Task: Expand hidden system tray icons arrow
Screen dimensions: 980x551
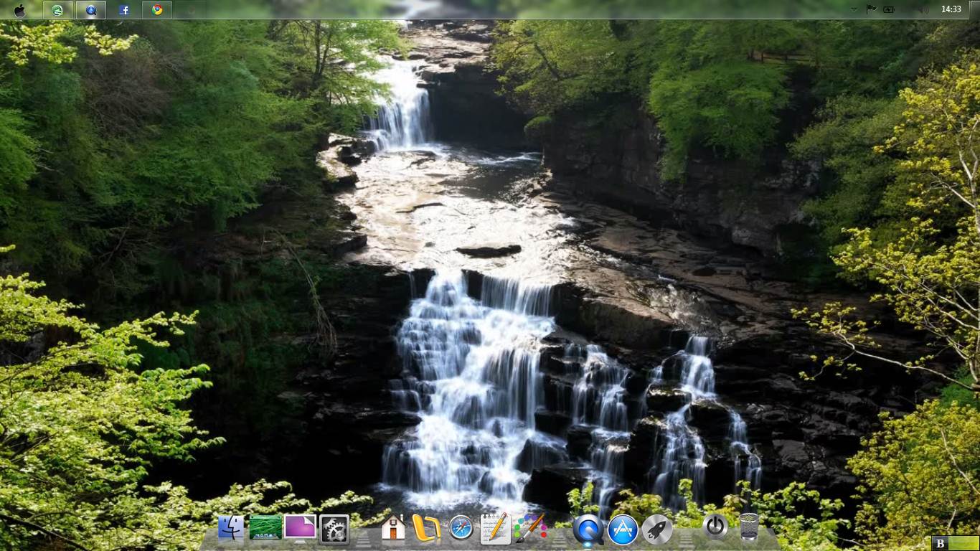Action: tap(854, 10)
